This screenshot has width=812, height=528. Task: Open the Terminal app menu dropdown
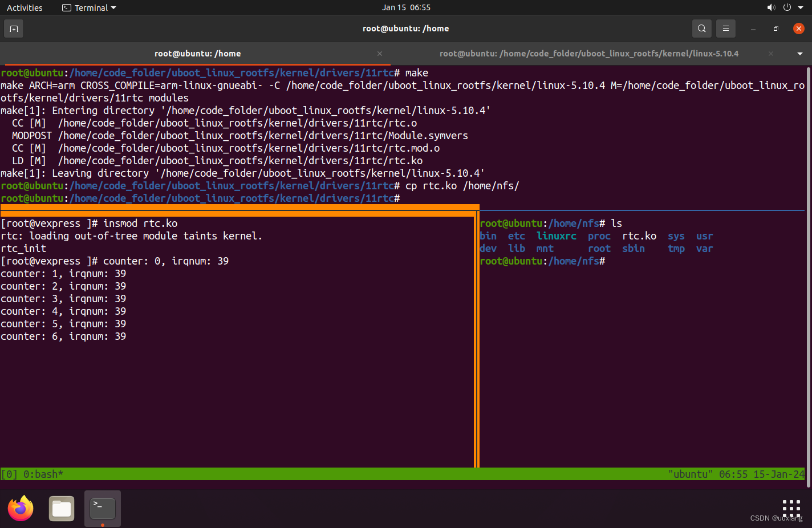89,8
